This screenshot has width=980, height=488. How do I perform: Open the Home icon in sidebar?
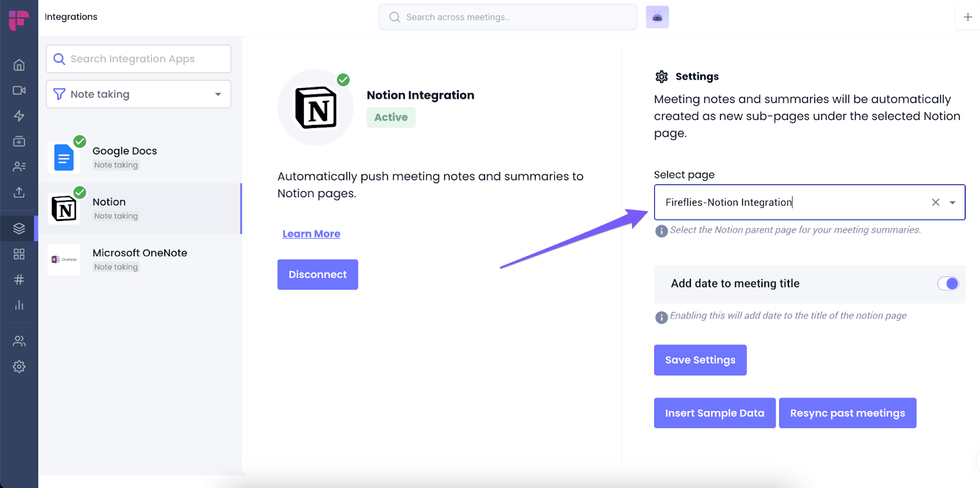19,65
